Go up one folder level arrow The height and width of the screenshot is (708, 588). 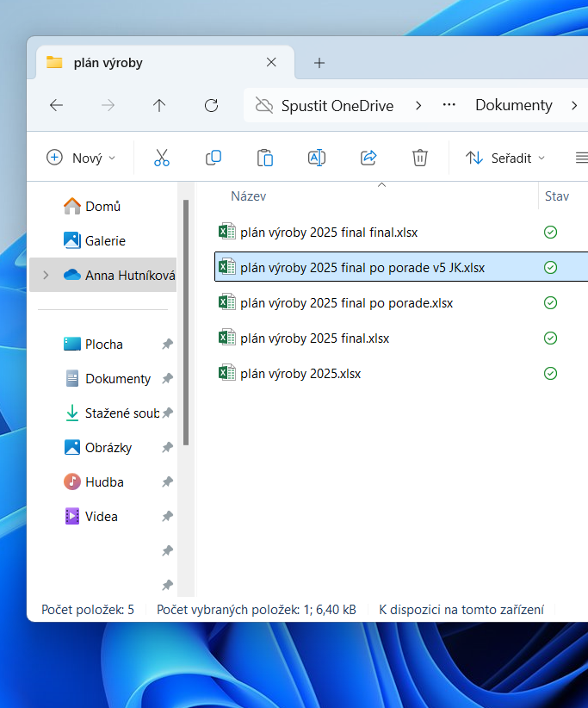point(159,105)
